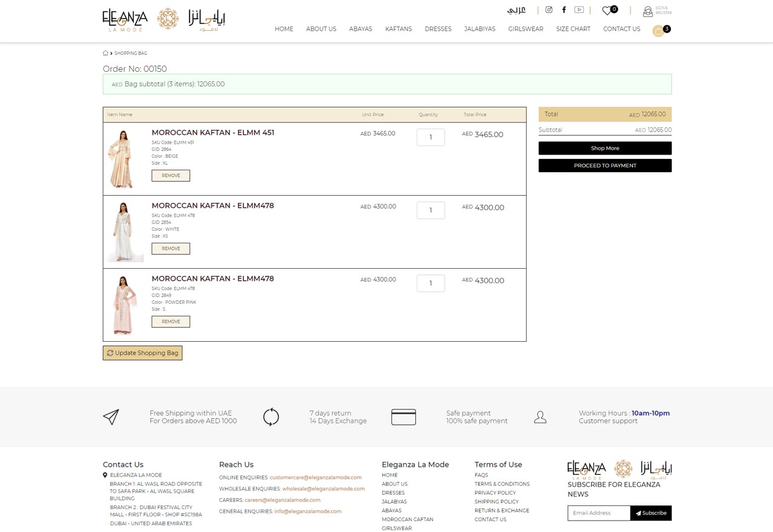Click the Shop More button

pyautogui.click(x=605, y=148)
